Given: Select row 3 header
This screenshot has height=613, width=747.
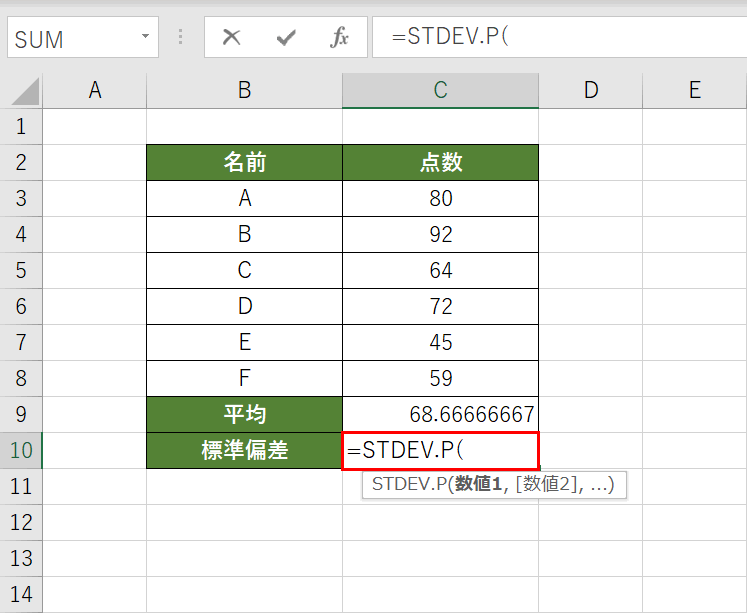Looking at the screenshot, I should click(x=21, y=199).
